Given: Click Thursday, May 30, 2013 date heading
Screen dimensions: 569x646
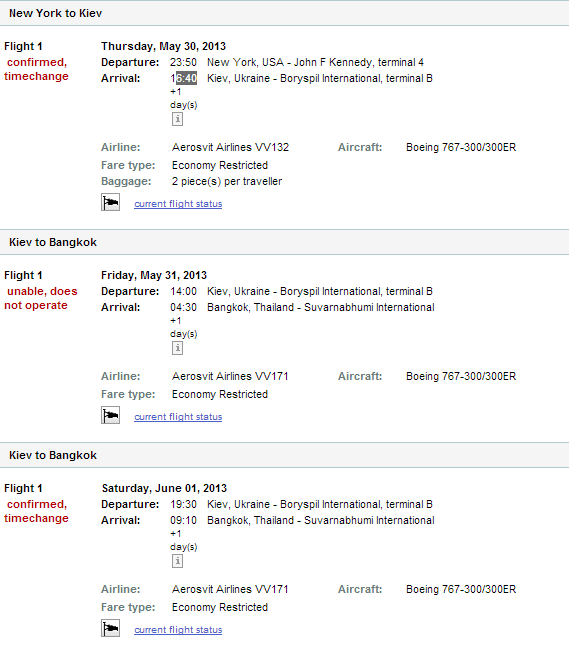Looking at the screenshot, I should click(x=164, y=46).
